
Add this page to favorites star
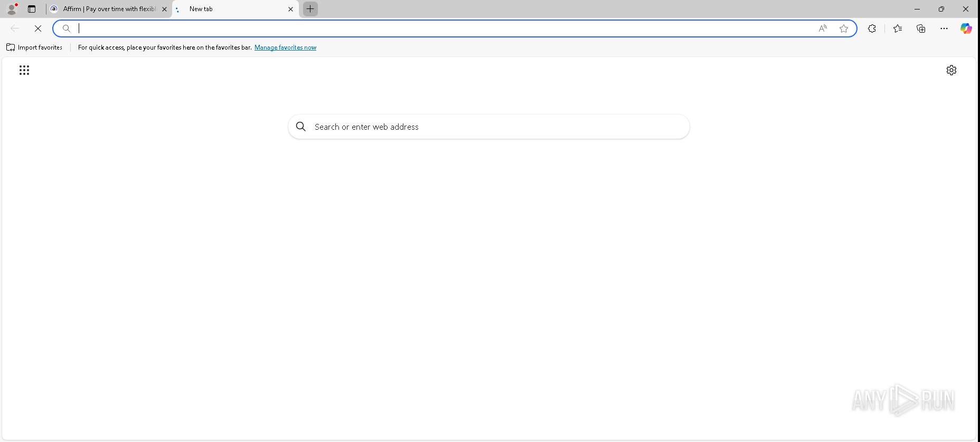coord(844,28)
